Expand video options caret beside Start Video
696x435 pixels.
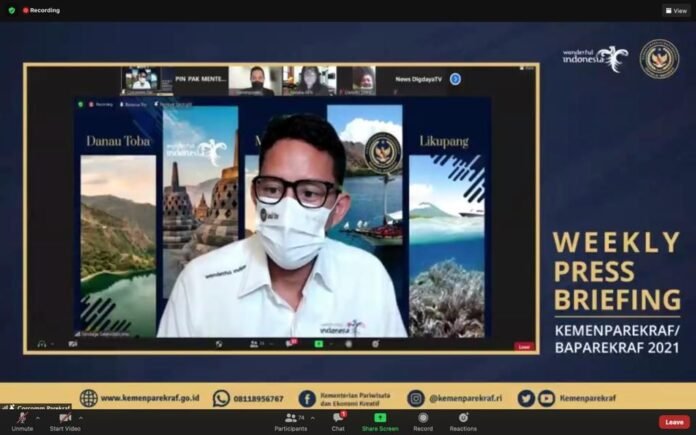pyautogui.click(x=81, y=418)
